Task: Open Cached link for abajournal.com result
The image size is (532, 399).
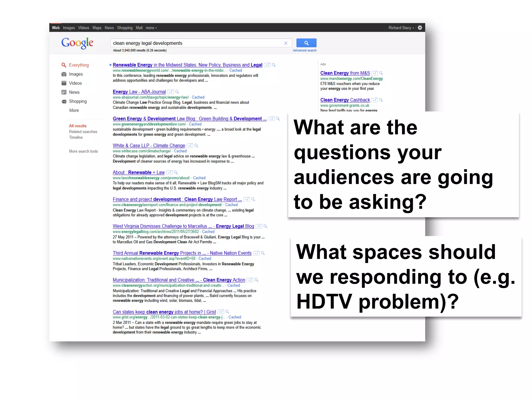Action: click(x=198, y=97)
